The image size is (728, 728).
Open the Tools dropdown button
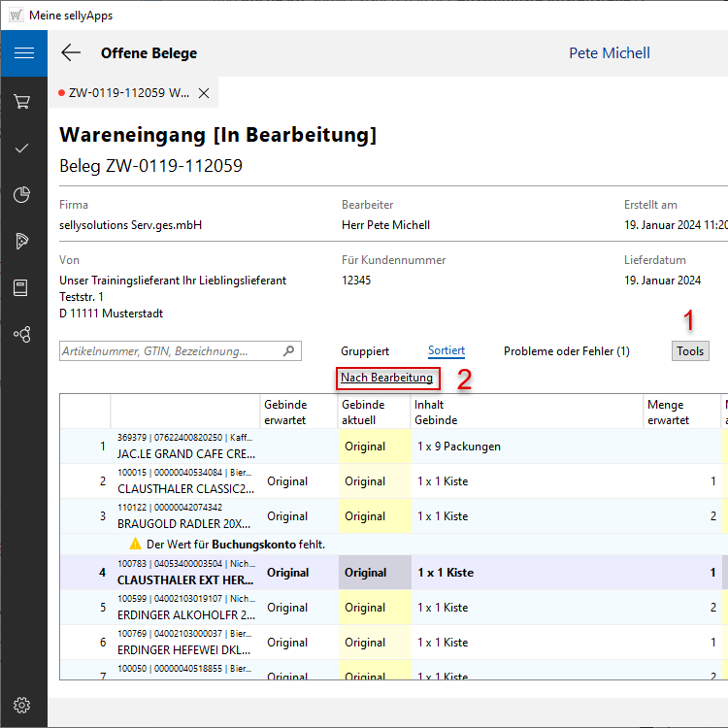click(690, 351)
